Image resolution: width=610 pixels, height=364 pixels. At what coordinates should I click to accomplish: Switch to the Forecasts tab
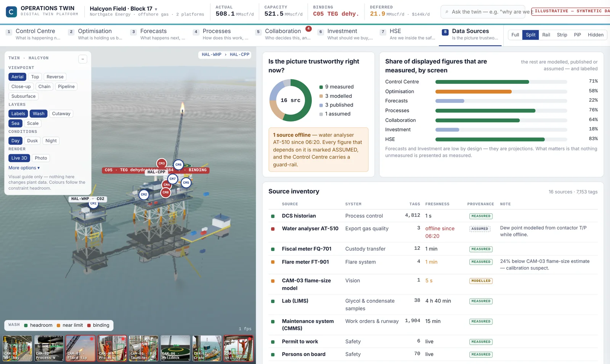159,34
